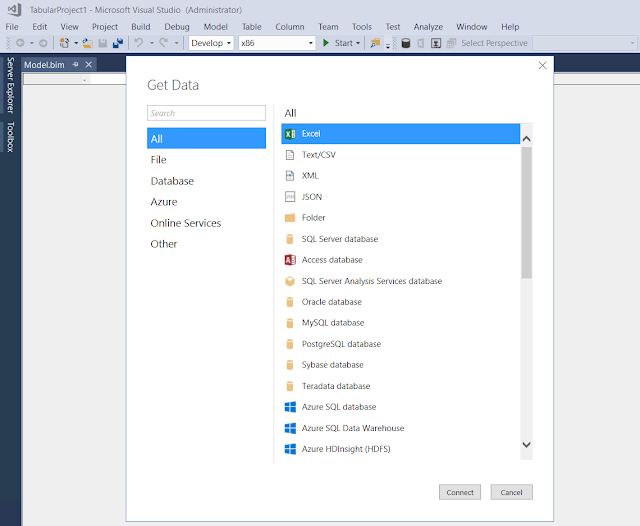Open the Select Perspective combo box
640x526 pixels.
585,43
